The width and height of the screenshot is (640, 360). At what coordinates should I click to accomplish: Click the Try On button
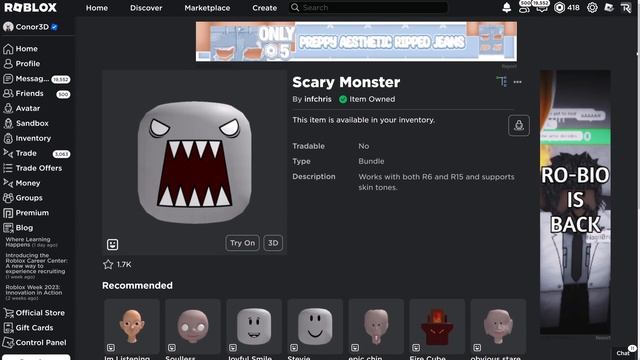click(x=242, y=243)
